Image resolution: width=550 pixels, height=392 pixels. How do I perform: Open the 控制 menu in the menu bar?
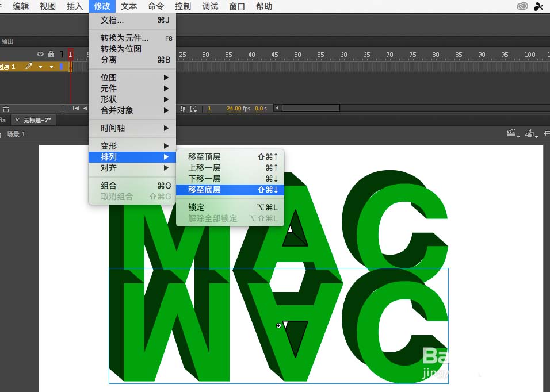(183, 6)
